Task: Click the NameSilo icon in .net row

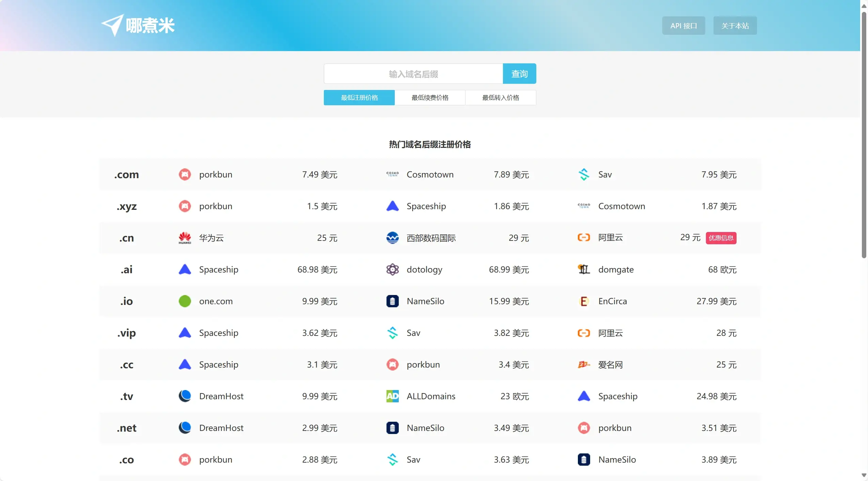Action: (392, 428)
